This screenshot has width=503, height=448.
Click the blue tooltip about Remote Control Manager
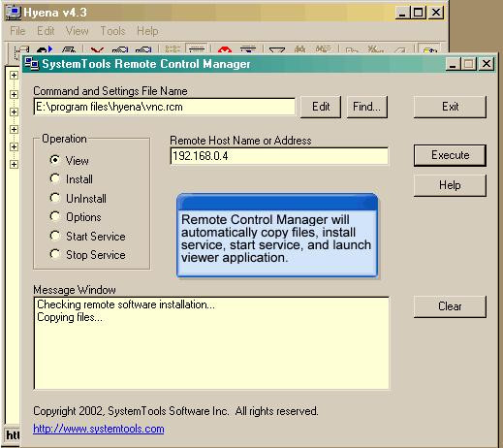tap(277, 236)
